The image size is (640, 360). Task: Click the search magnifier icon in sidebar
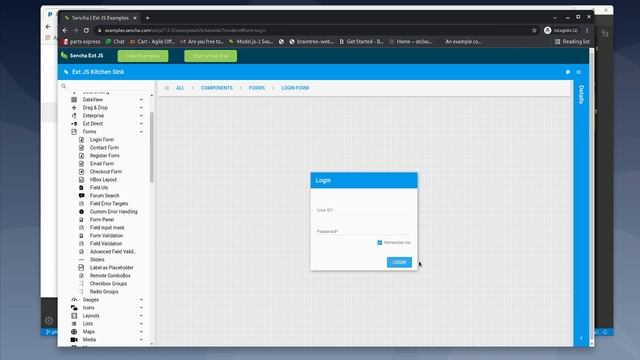coord(64,86)
